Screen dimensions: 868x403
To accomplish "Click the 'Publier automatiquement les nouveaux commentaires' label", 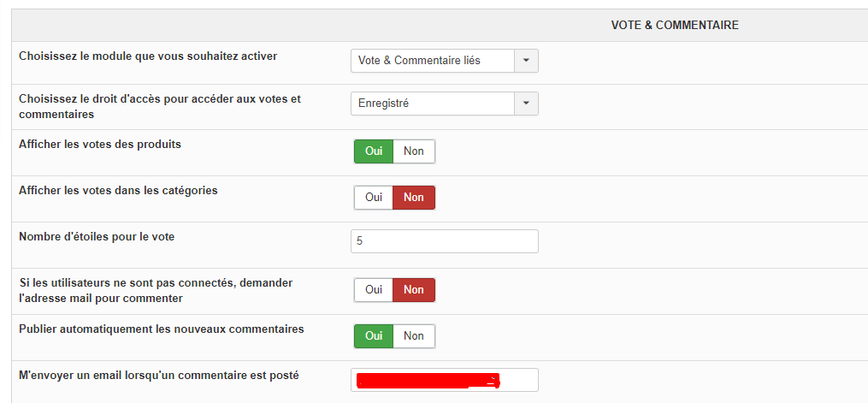I will point(162,329).
